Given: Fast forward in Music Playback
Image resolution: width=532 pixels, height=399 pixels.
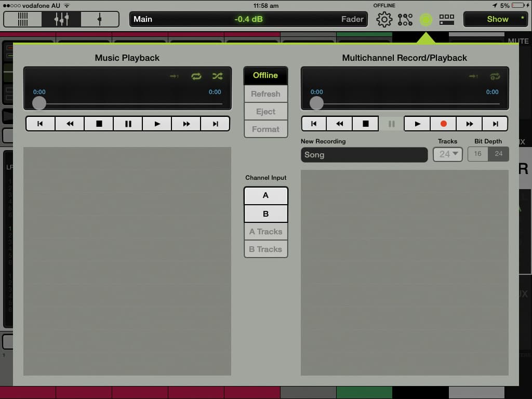Looking at the screenshot, I should tap(187, 124).
